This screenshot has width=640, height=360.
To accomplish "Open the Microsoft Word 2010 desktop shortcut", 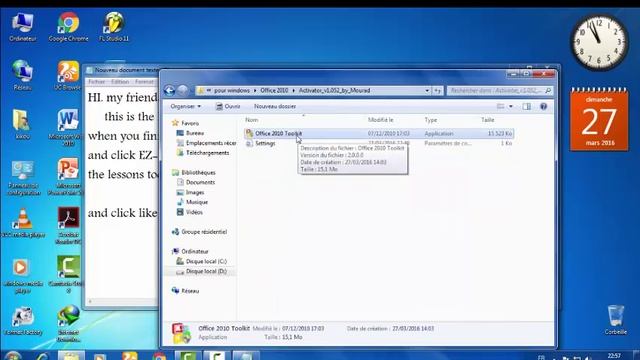I will point(68,127).
